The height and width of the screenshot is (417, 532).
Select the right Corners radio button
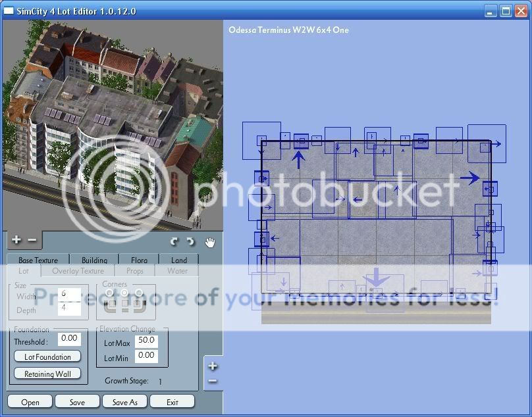point(139,293)
